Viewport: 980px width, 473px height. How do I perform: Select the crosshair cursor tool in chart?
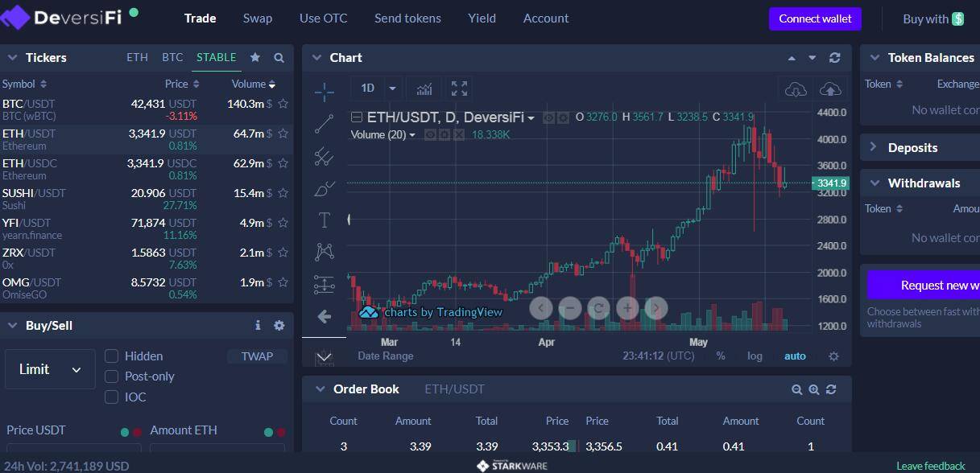325,92
